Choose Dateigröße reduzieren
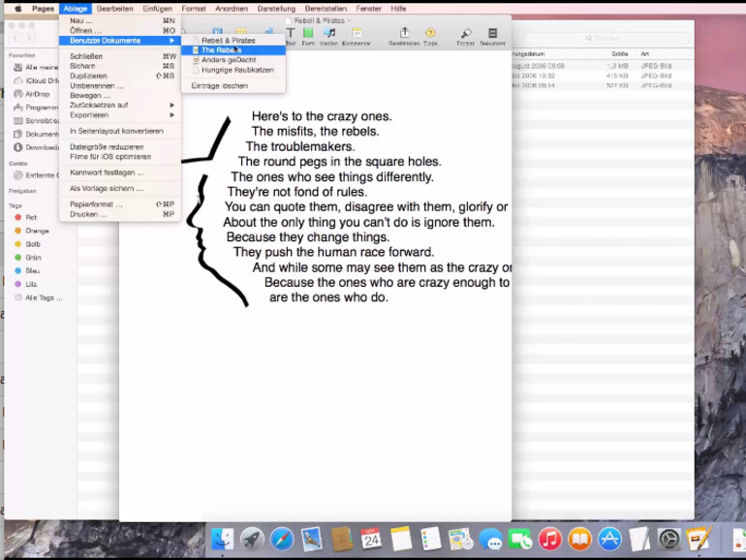 [120, 146]
